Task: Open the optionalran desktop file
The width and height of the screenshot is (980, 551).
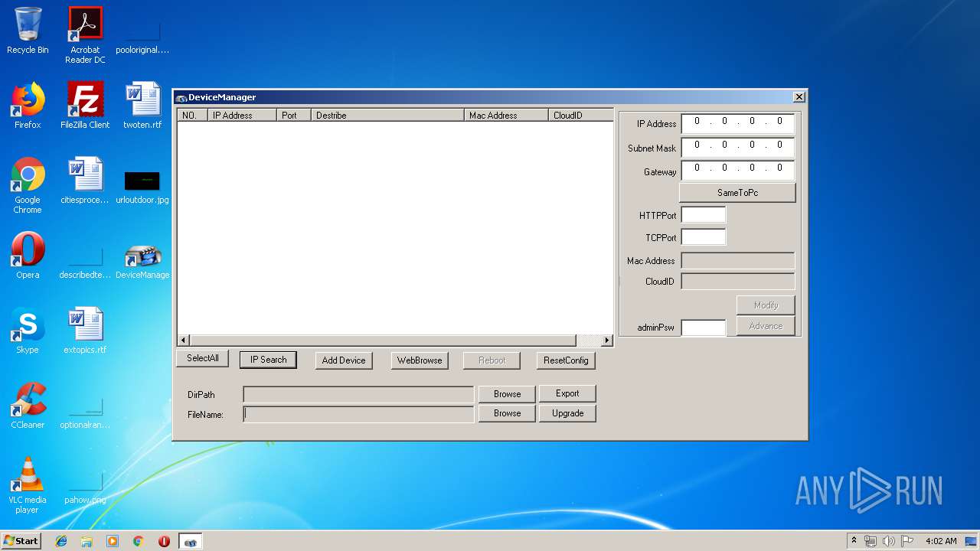Action: click(x=85, y=412)
